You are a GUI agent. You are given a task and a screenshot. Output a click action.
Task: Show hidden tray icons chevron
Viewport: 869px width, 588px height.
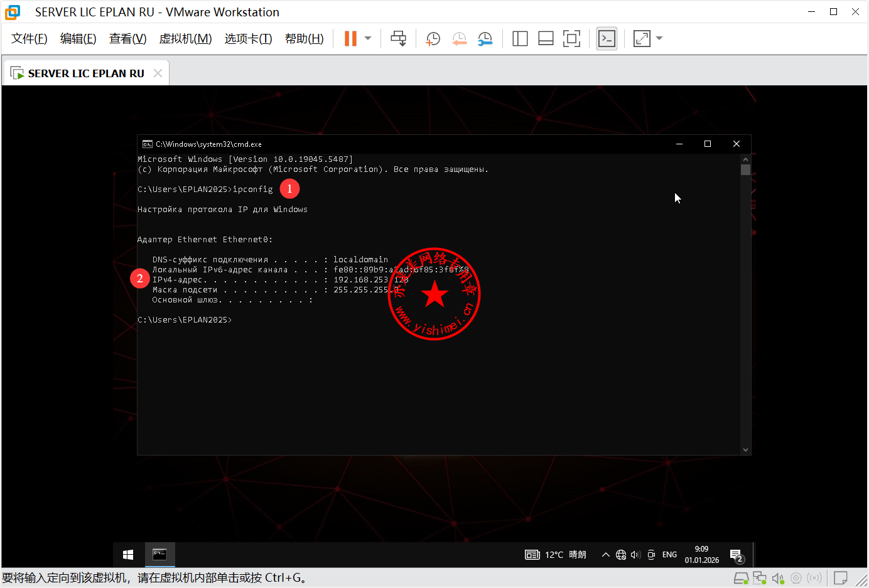click(x=605, y=555)
